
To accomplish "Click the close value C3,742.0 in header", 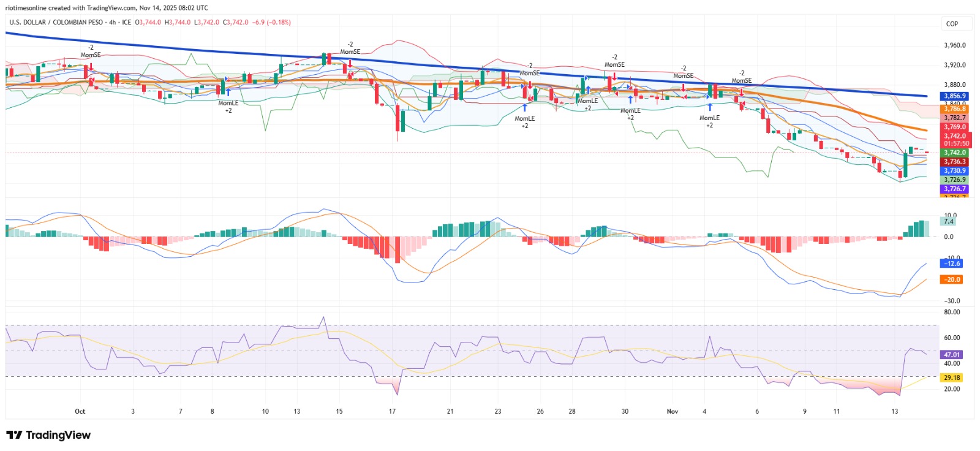I will pos(236,22).
